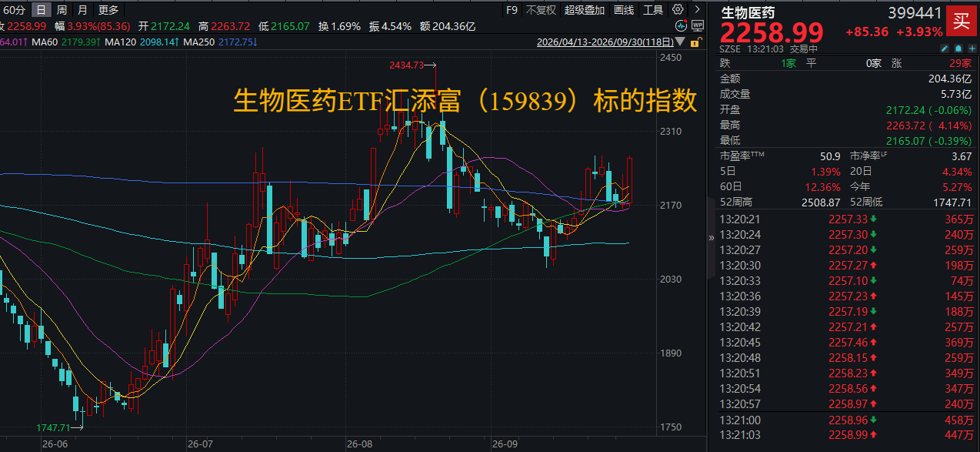This screenshot has height=452, width=980.
Task: Select the 周 weekly period tab
Action: [62, 10]
